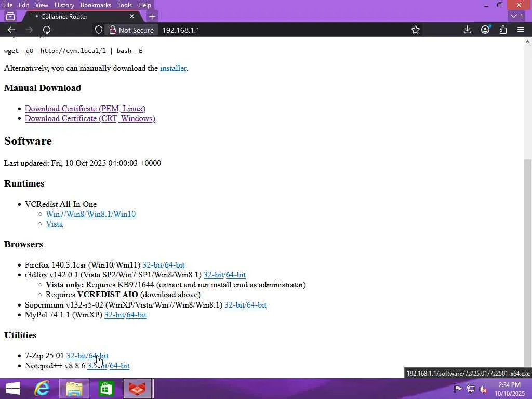Open the VCRedist Vista link

click(x=54, y=223)
